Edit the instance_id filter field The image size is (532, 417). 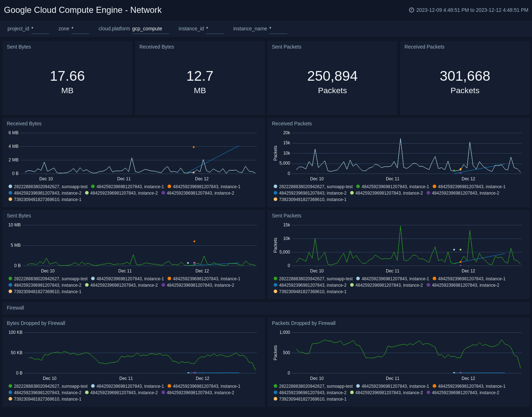pyautogui.click(x=215, y=29)
